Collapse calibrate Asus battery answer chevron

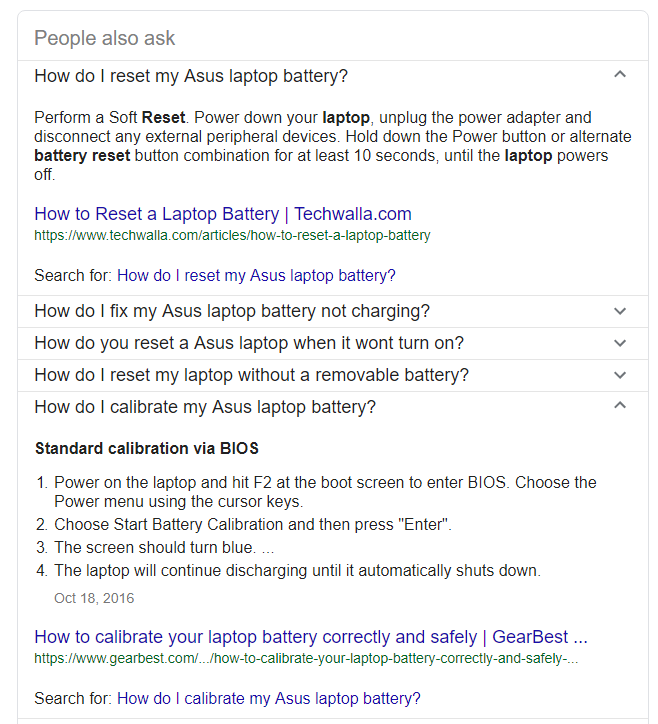point(620,406)
